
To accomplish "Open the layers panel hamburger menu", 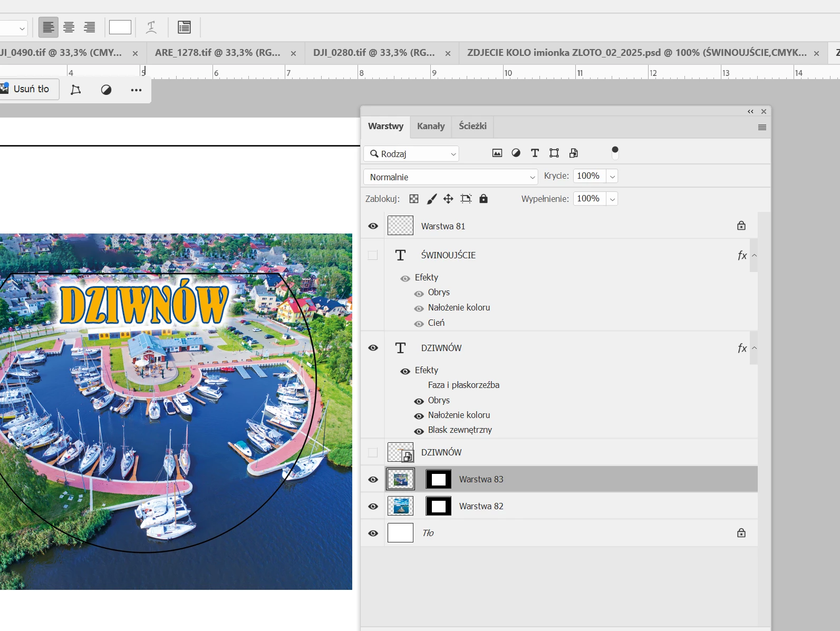I will click(x=762, y=128).
